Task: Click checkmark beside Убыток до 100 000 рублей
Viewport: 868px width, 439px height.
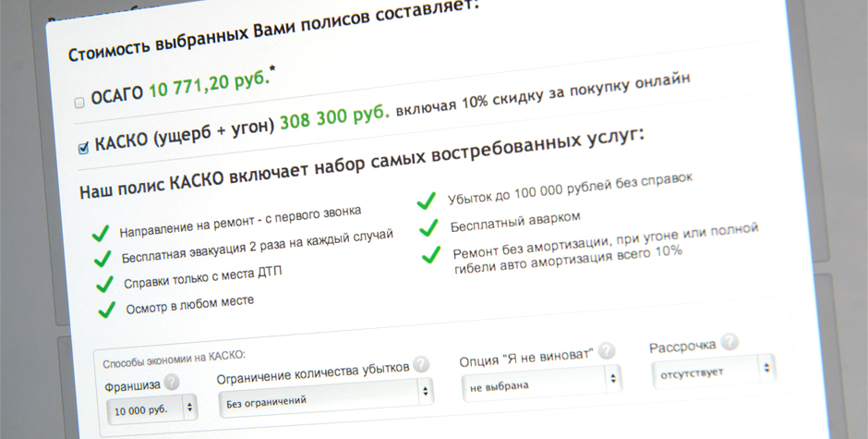Action: pos(426,200)
